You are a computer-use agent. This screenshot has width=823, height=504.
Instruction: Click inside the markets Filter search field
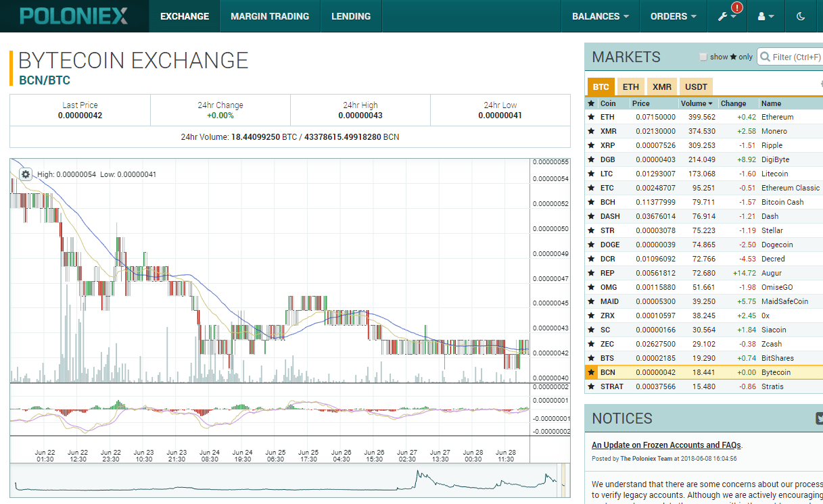795,57
